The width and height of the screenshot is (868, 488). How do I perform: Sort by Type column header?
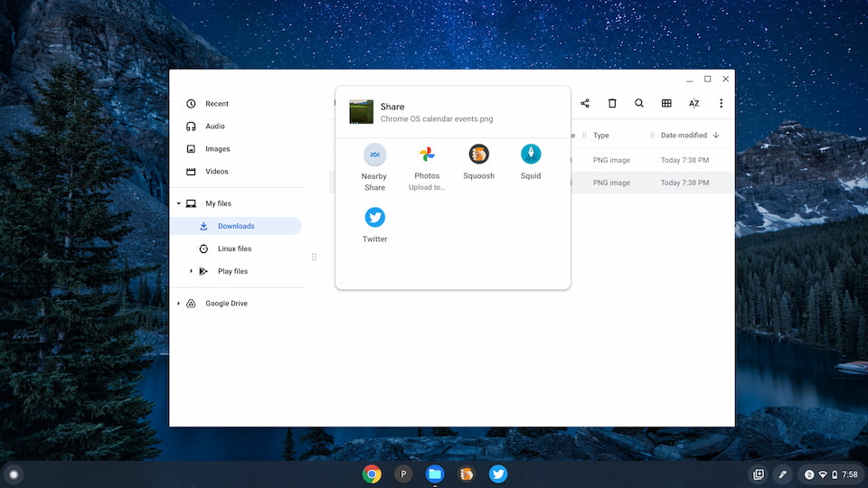[600, 135]
